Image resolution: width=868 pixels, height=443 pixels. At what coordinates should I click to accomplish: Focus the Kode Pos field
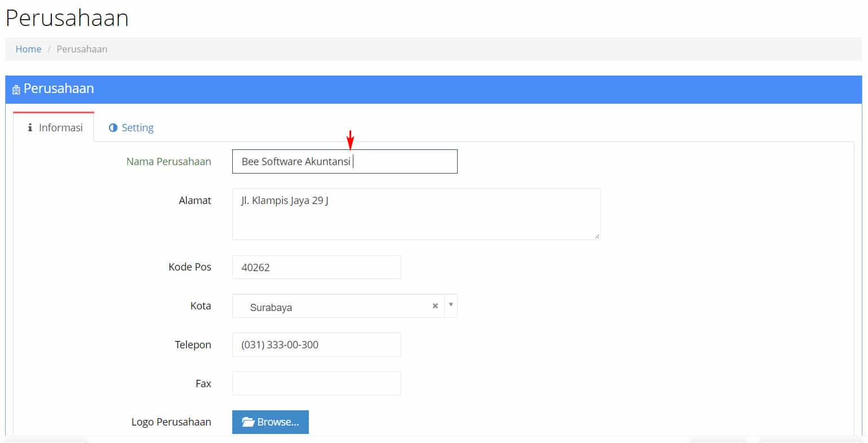[x=316, y=267]
